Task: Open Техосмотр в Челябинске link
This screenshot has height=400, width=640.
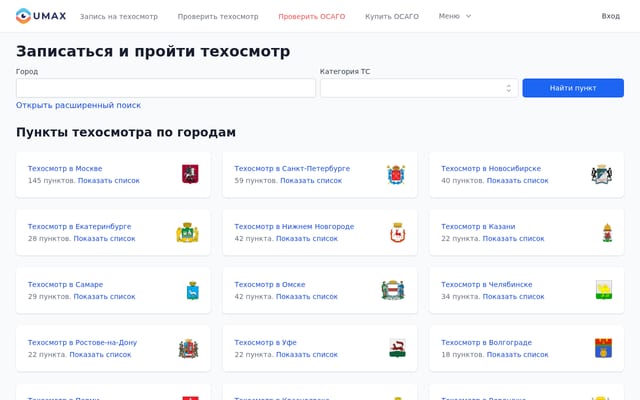Action: pos(487,284)
